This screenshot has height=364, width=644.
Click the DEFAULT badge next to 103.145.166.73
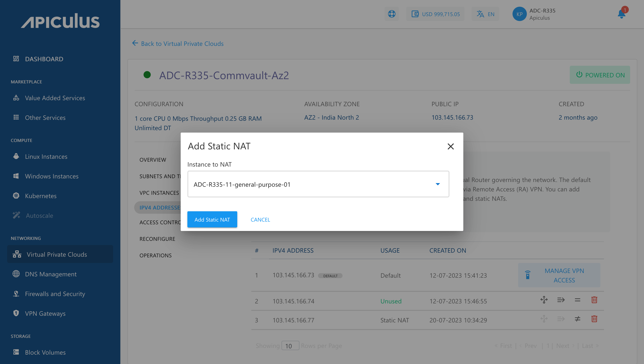point(330,276)
